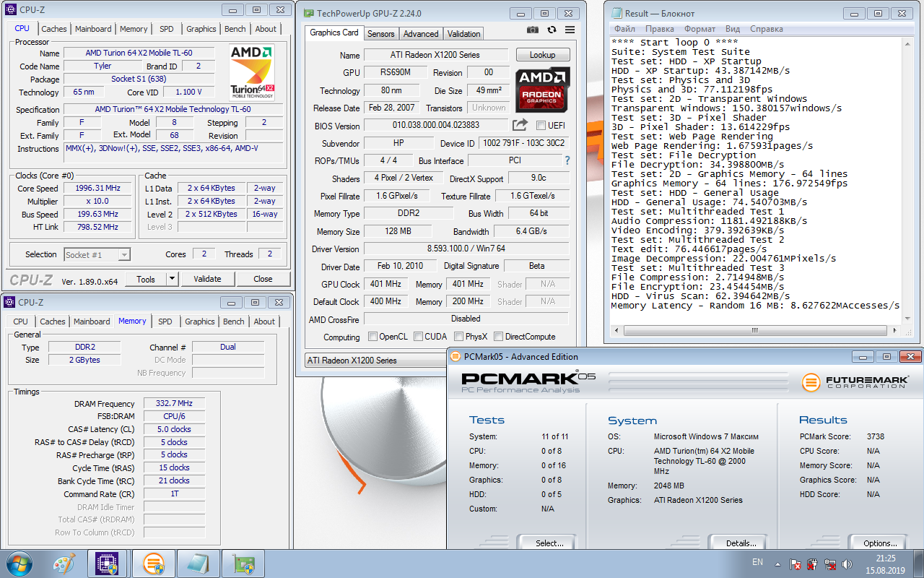
Task: Click the Bus Interface question mark in GPU-Z
Action: point(567,160)
